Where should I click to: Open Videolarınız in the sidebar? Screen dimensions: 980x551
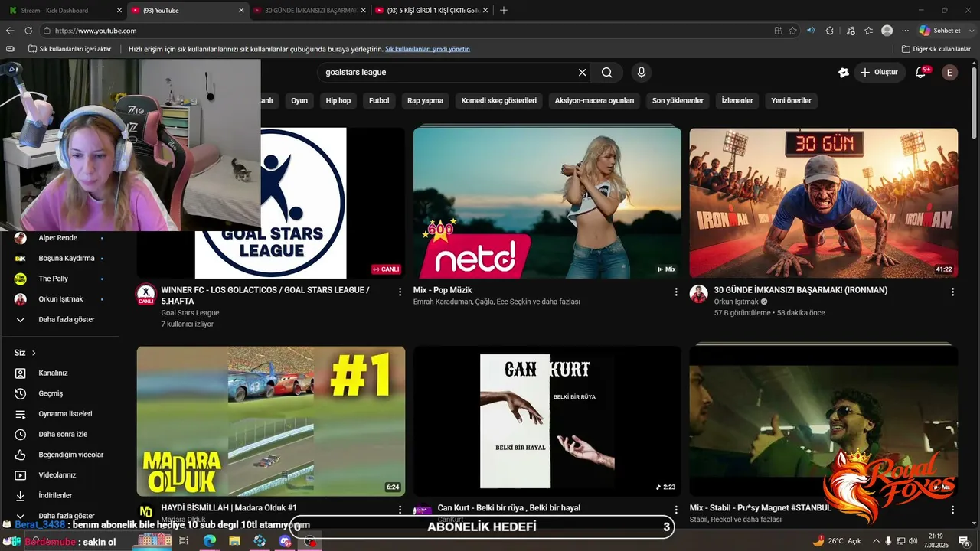tap(57, 475)
